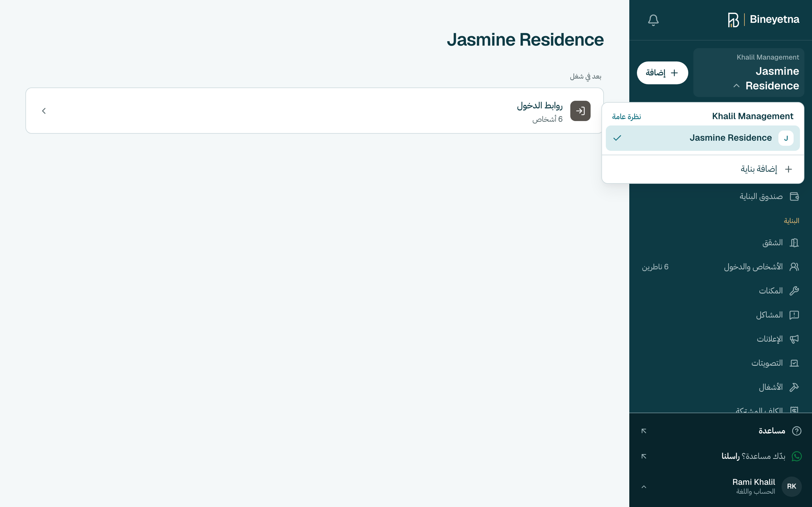The image size is (812, 507).
Task: Click the إضافة add button
Action: (662, 73)
